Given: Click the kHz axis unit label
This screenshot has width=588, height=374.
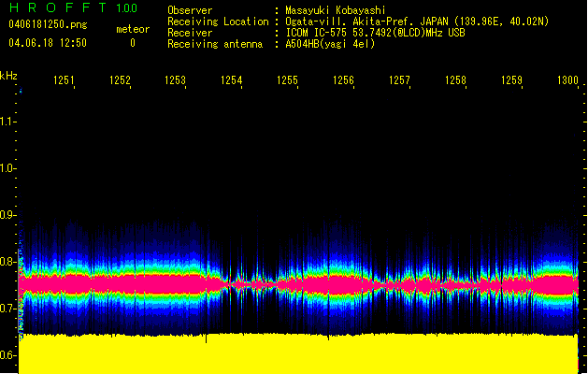Looking at the screenshot, I should [8, 75].
